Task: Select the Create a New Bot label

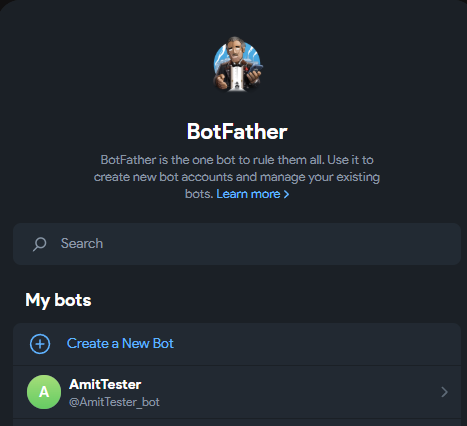Action: pyautogui.click(x=120, y=343)
